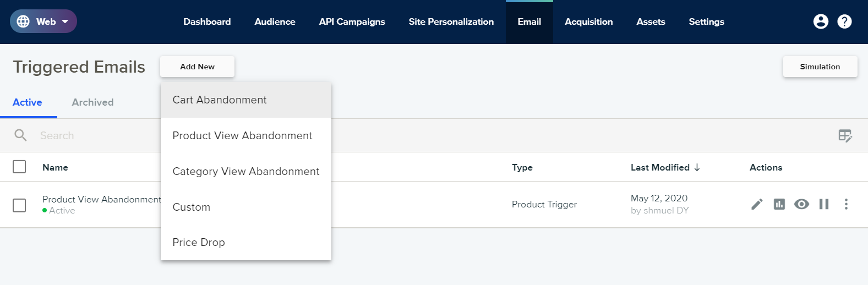
Task: Pick Category View Abandonment option
Action: [x=246, y=171]
